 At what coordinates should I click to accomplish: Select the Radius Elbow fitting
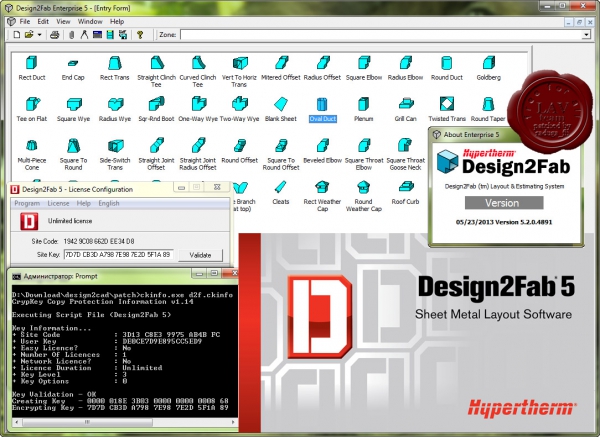coord(406,63)
